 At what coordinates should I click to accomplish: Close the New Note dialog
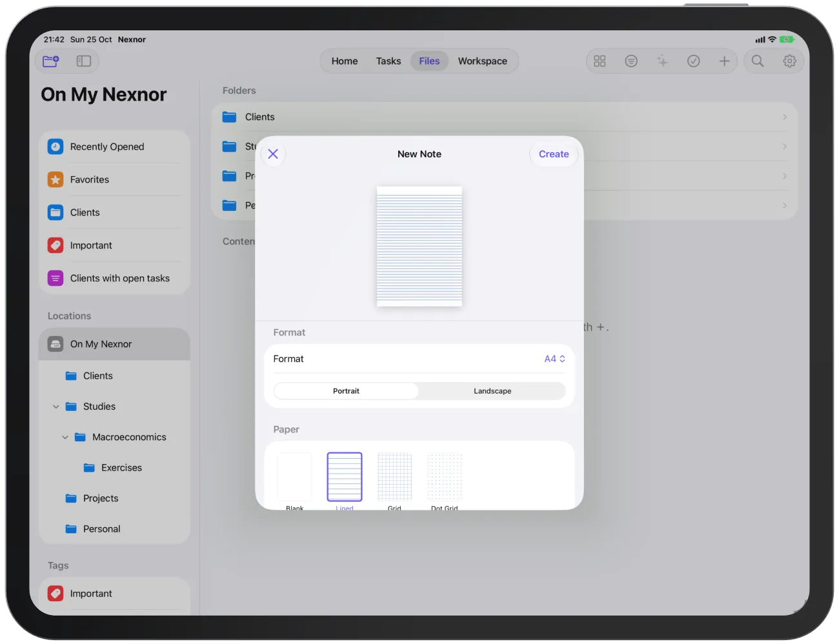click(273, 154)
